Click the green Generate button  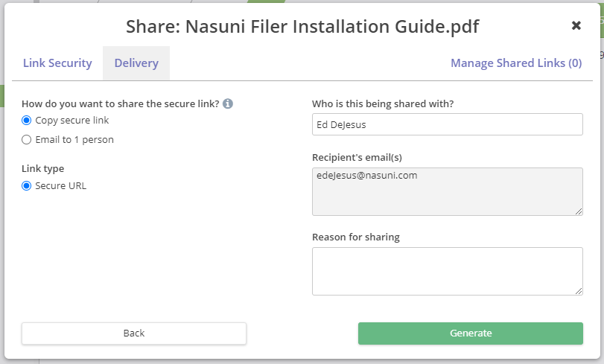tap(470, 333)
